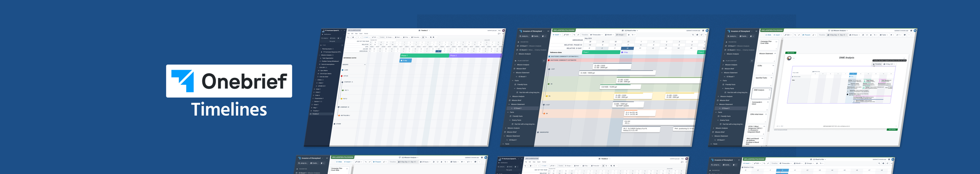This screenshot has width=980, height=174.
Task: Open OPORD 23-1 in sidebar
Action: pyautogui.click(x=322, y=86)
